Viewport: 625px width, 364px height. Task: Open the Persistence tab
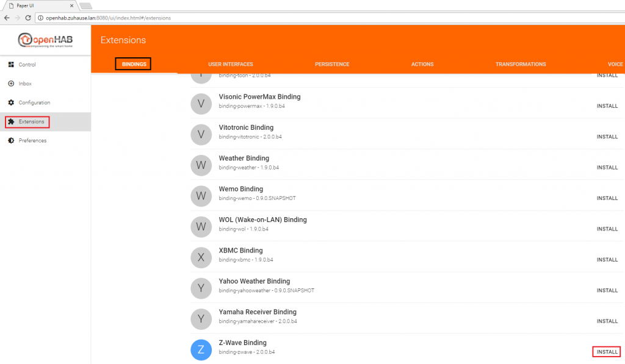332,64
